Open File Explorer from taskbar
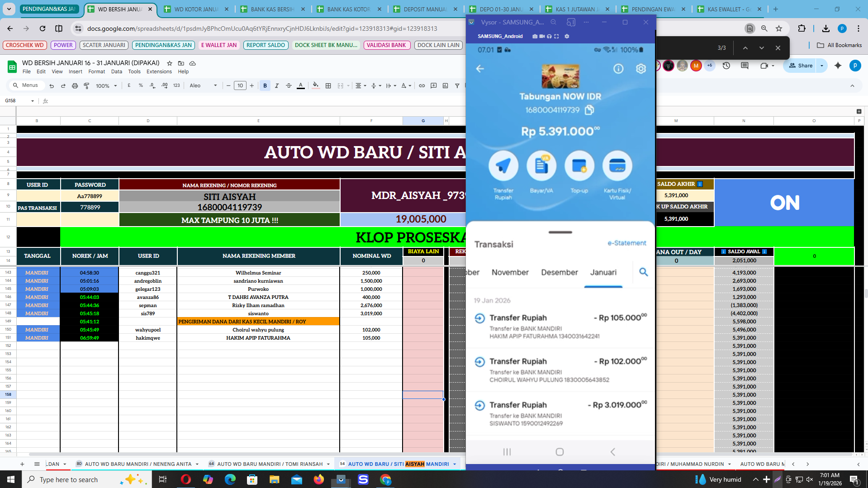The height and width of the screenshot is (488, 868). [x=274, y=479]
